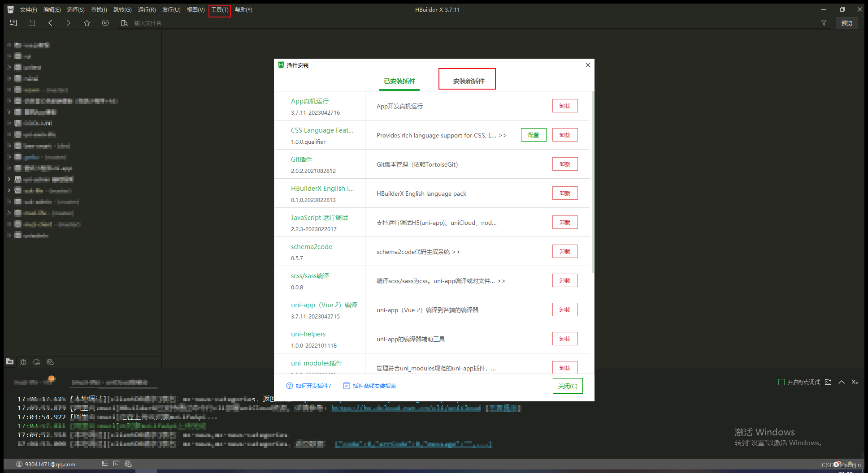Click the star bookmark toolbar icon

pyautogui.click(x=87, y=23)
